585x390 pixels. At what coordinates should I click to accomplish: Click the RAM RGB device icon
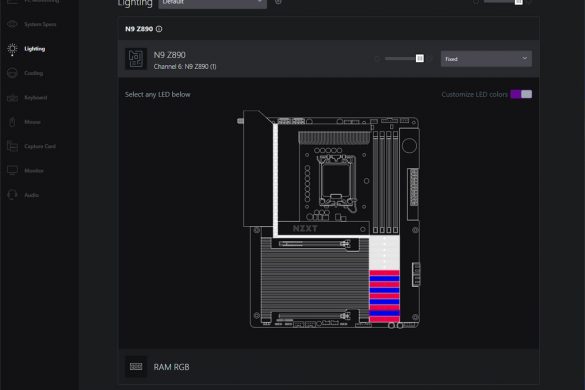136,367
